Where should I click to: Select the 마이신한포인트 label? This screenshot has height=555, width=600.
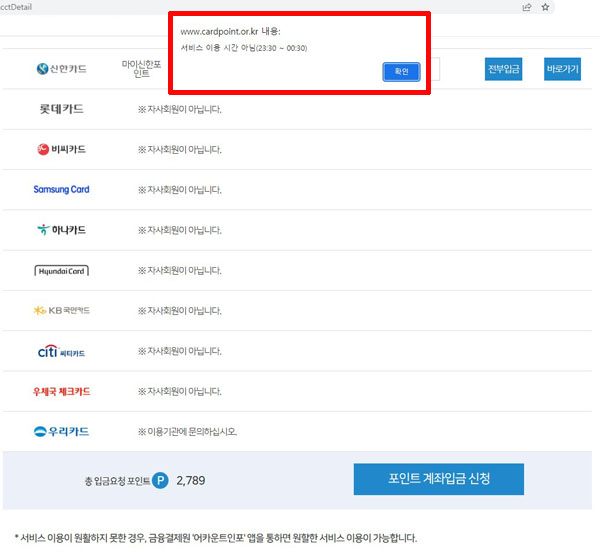pyautogui.click(x=142, y=69)
